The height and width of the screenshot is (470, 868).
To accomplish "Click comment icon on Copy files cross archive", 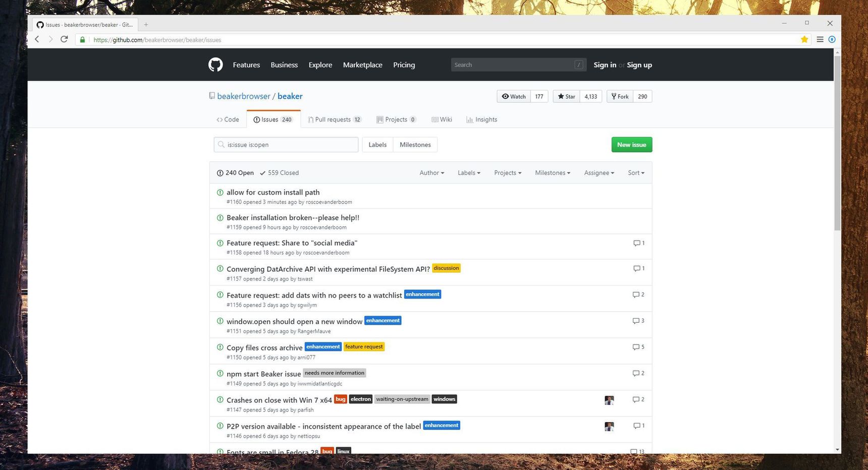I will click(x=636, y=347).
